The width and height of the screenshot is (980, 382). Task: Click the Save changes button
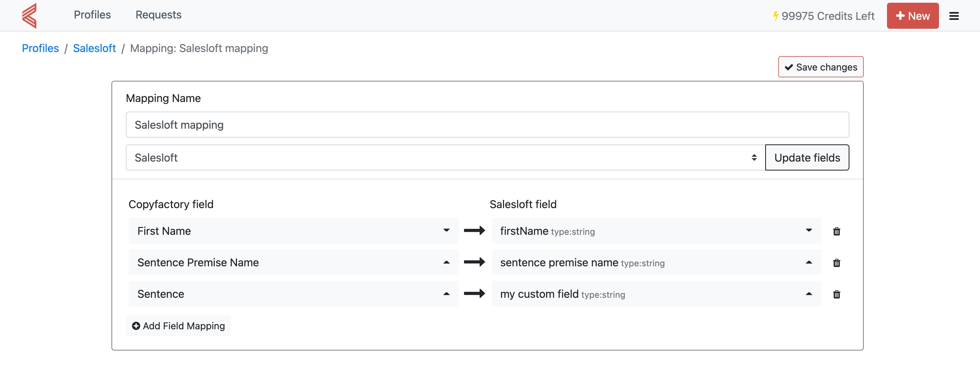(821, 67)
